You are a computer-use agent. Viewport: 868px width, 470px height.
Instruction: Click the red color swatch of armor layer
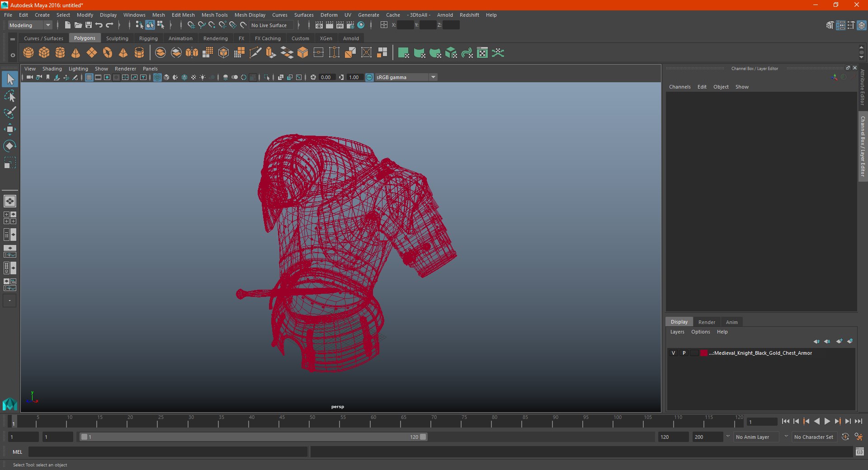(703, 353)
